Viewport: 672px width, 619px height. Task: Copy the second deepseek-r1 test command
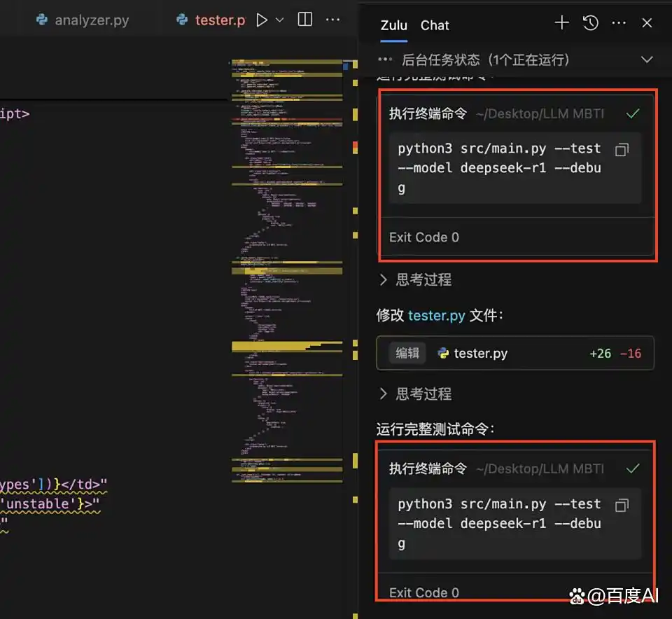point(622,505)
